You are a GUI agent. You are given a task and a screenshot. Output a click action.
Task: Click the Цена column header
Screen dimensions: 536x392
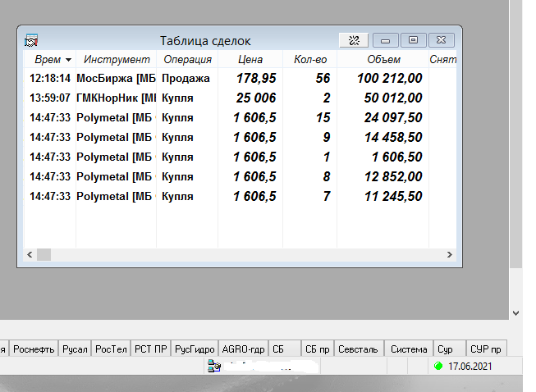point(250,59)
